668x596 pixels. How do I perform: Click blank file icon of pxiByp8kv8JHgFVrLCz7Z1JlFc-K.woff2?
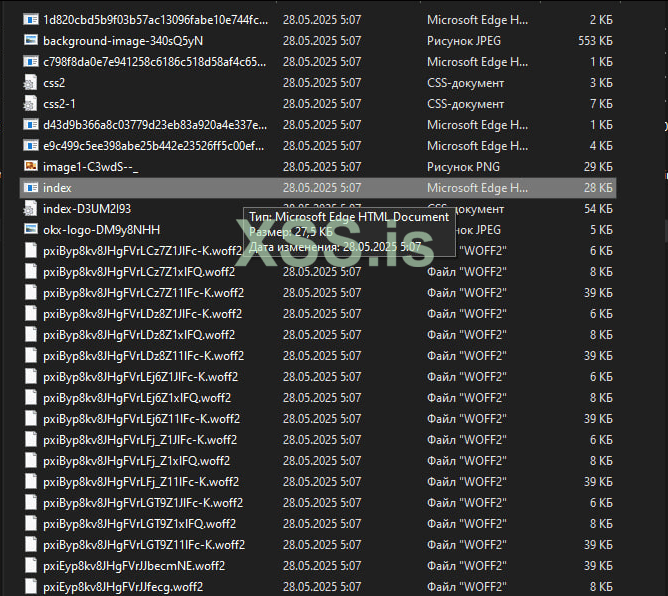(x=31, y=250)
